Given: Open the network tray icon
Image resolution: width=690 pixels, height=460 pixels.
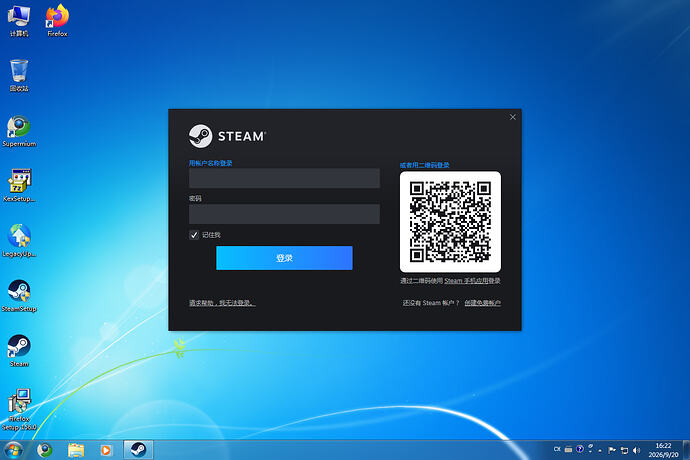Looking at the screenshot, I should (624, 450).
